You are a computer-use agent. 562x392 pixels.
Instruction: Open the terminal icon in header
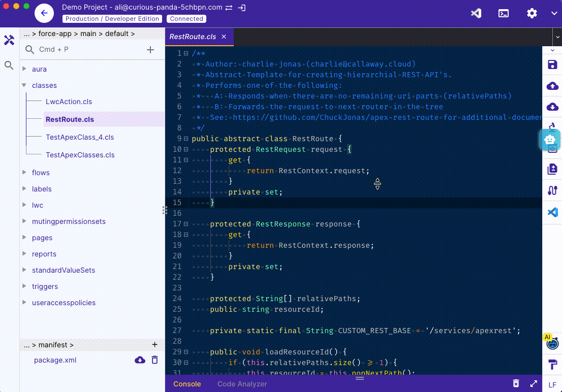click(504, 14)
